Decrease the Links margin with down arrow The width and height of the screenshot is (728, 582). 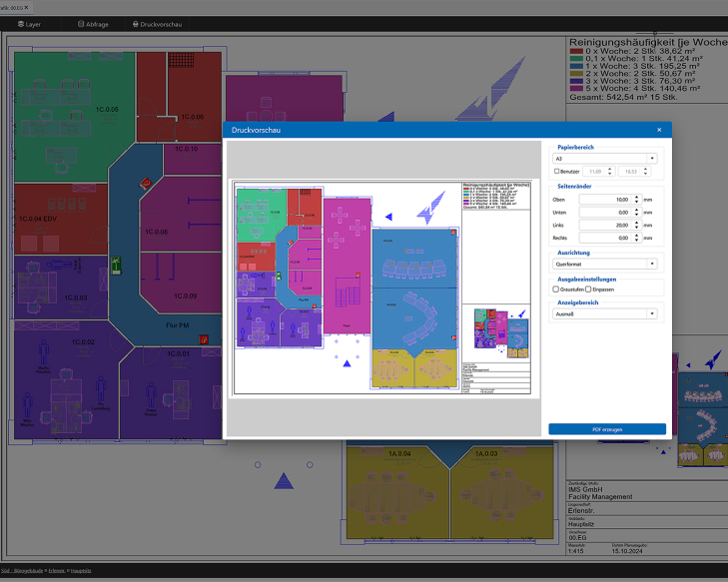click(x=637, y=228)
